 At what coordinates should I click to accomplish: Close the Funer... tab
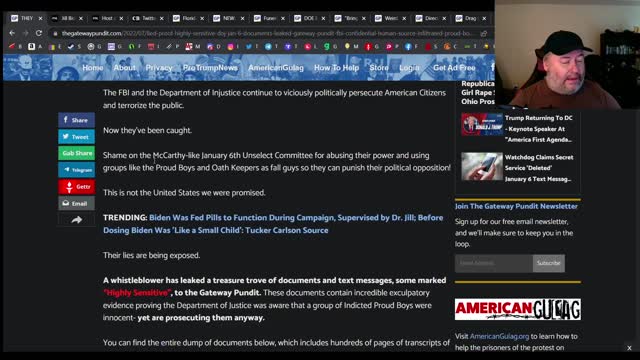click(283, 18)
